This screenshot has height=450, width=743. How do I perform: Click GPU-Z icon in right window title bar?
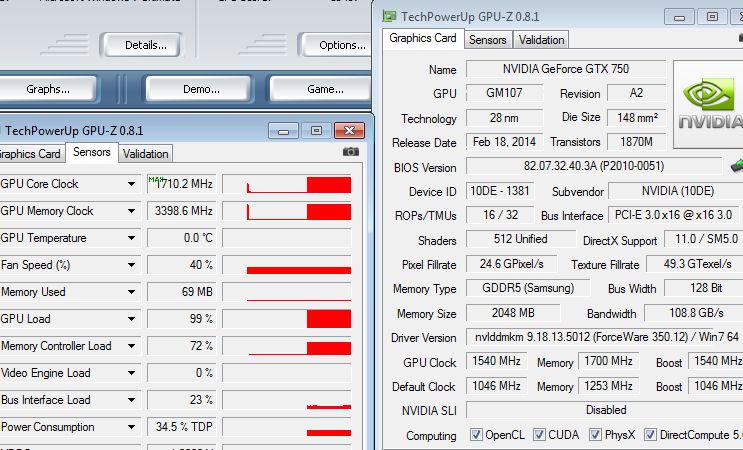tap(387, 16)
